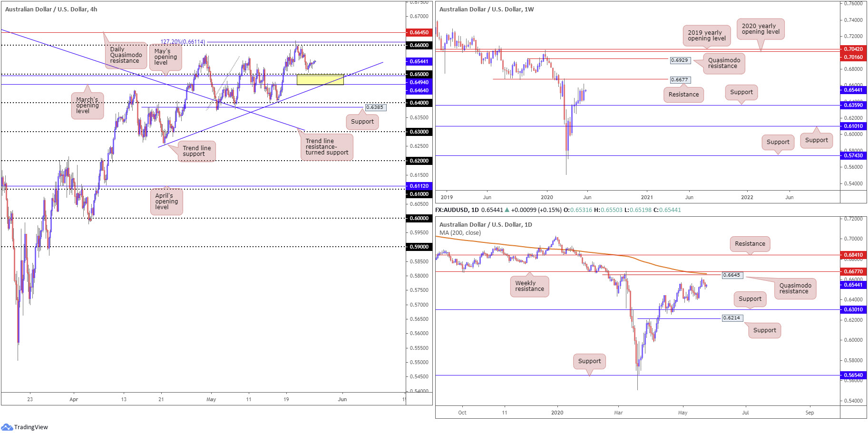Image resolution: width=868 pixels, height=433 pixels.
Task: Click the 0.65441 current price label on 4h chart
Action: [419, 61]
